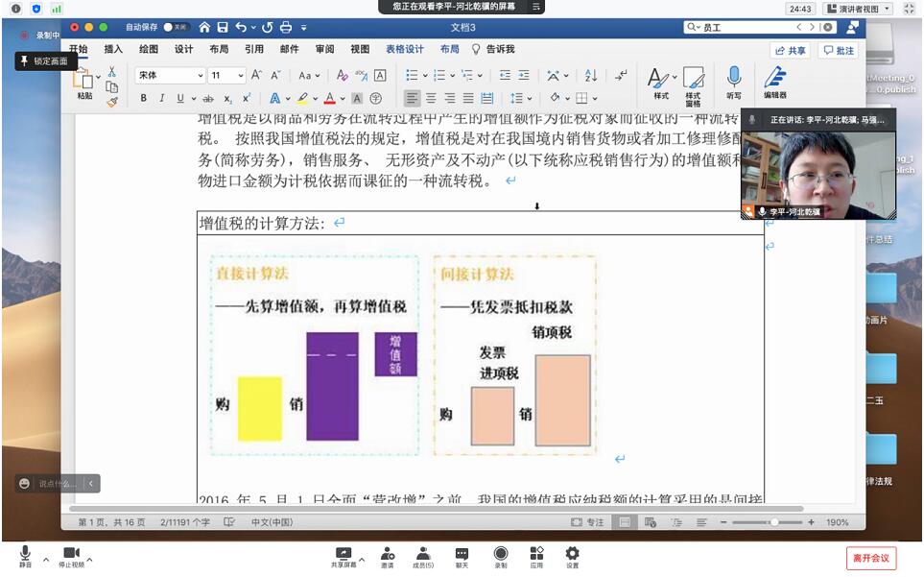Pick yellow text highlight color

click(x=302, y=99)
